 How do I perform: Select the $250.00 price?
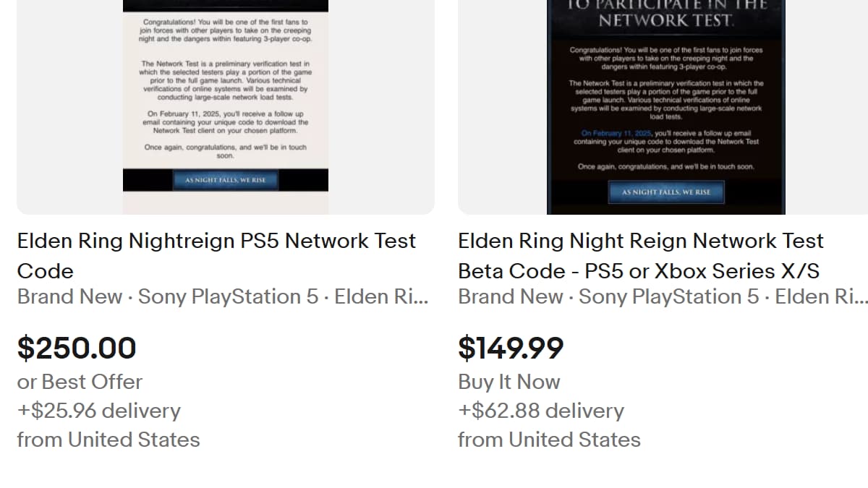[77, 348]
